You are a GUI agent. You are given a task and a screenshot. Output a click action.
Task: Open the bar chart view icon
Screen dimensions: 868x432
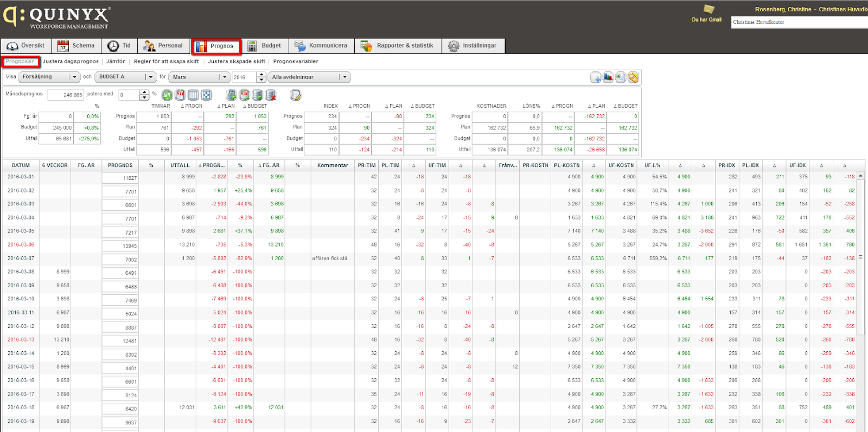tap(608, 78)
